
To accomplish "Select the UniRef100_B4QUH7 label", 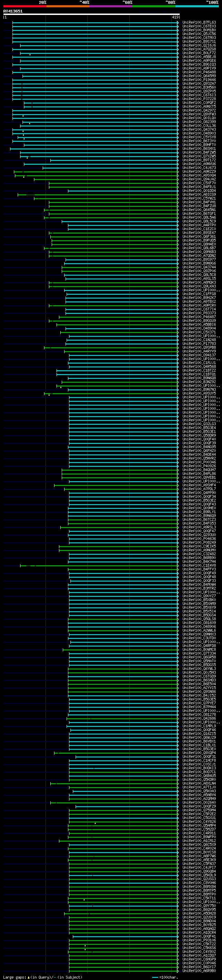I will (x=199, y=470).
